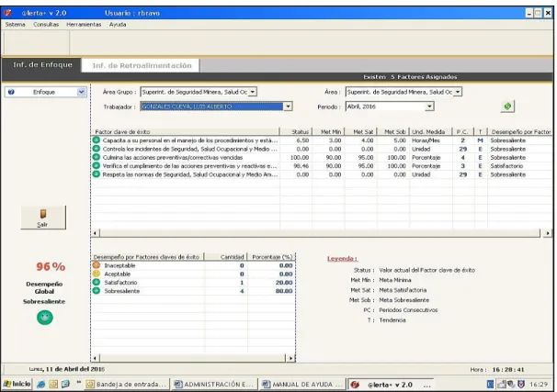Click status icon of Controla los incidentes row
The image size is (557, 392).
pyautogui.click(x=97, y=149)
